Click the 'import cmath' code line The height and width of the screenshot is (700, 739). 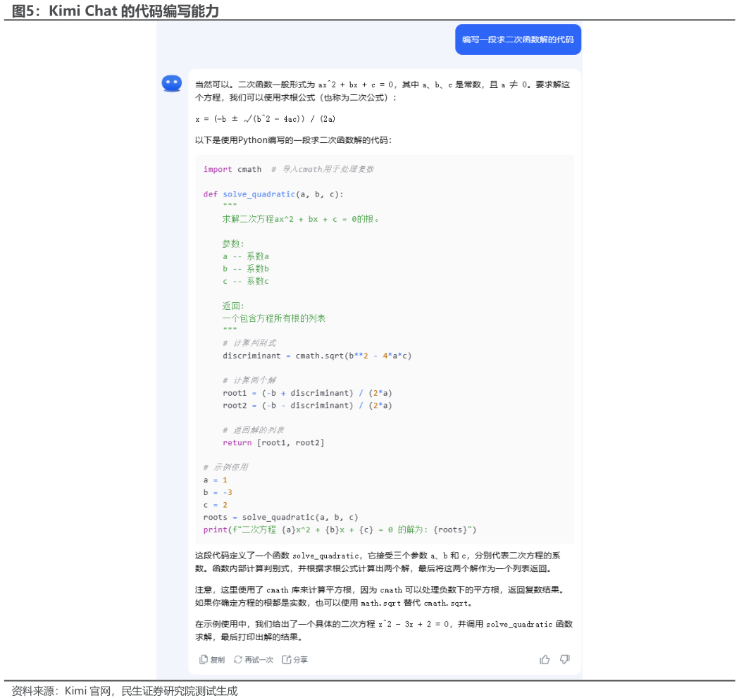[288, 169]
